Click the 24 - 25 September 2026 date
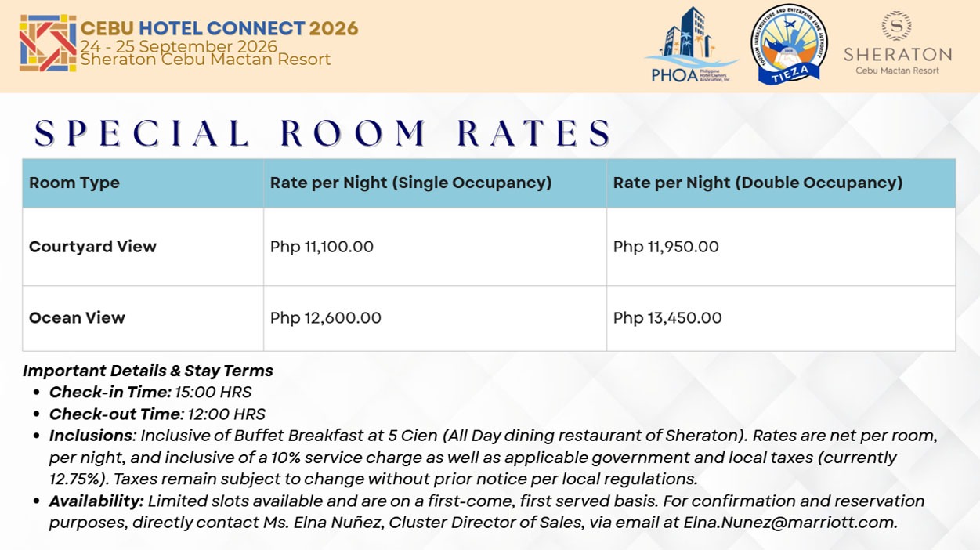The width and height of the screenshot is (980, 550). [179, 45]
